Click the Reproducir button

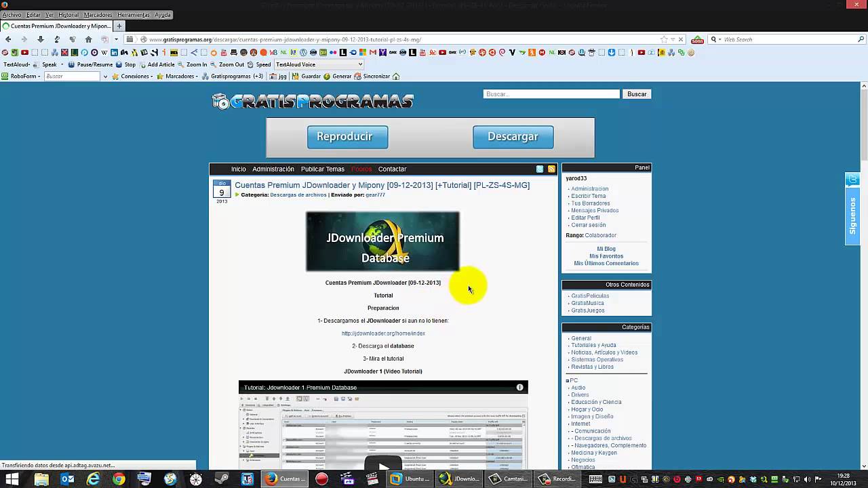pos(347,137)
